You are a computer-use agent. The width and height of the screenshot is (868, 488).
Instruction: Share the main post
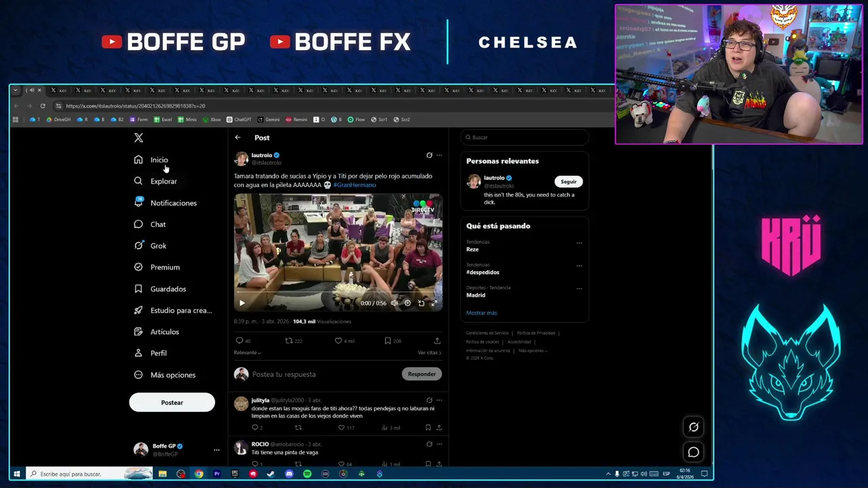click(437, 341)
